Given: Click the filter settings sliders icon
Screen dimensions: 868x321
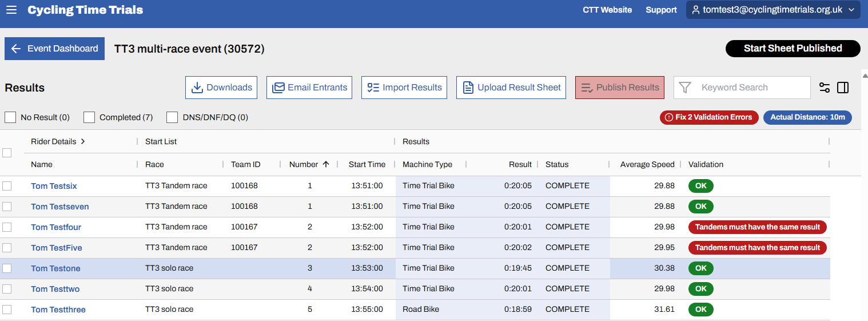Looking at the screenshot, I should [x=824, y=88].
